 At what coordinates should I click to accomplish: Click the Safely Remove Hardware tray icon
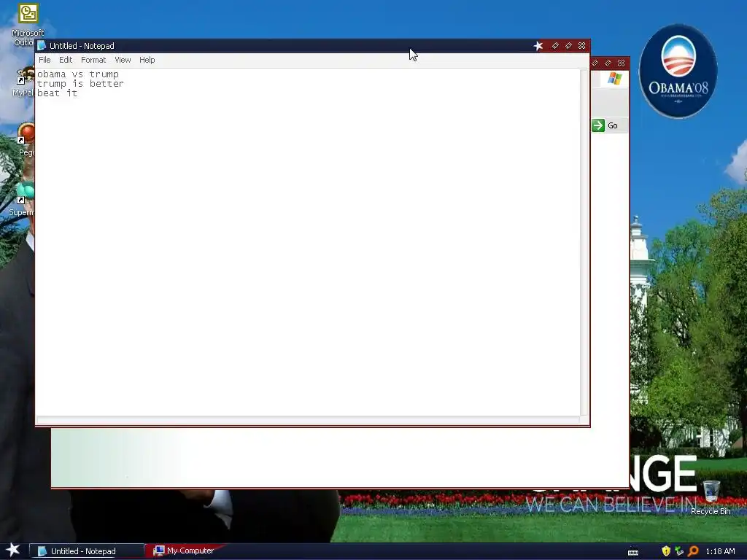(x=679, y=551)
